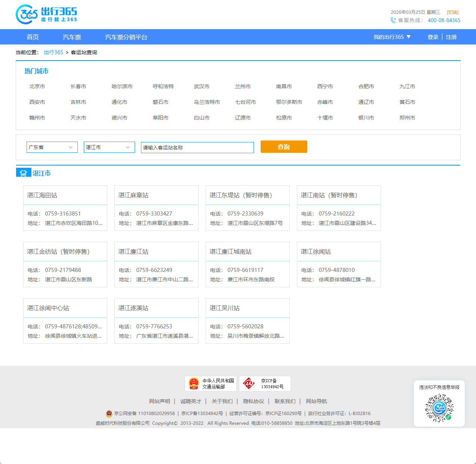Click the bus icon beside 湛江市
The image size is (476, 464).
pos(24,173)
